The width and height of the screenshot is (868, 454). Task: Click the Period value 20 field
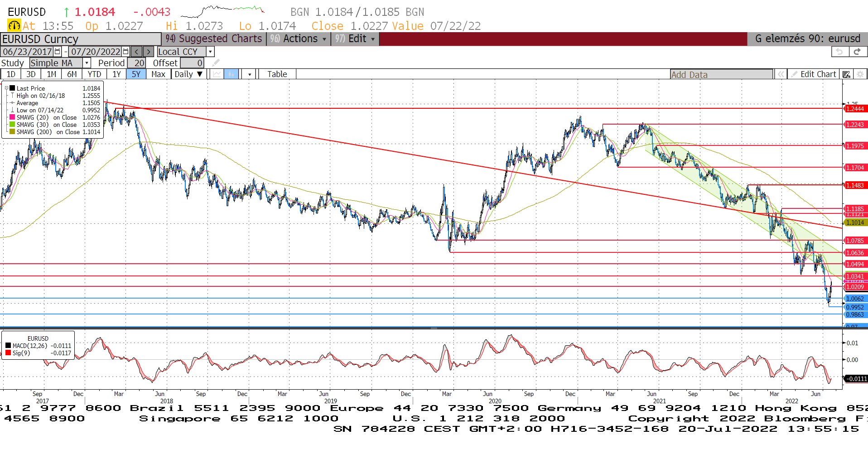pos(136,63)
